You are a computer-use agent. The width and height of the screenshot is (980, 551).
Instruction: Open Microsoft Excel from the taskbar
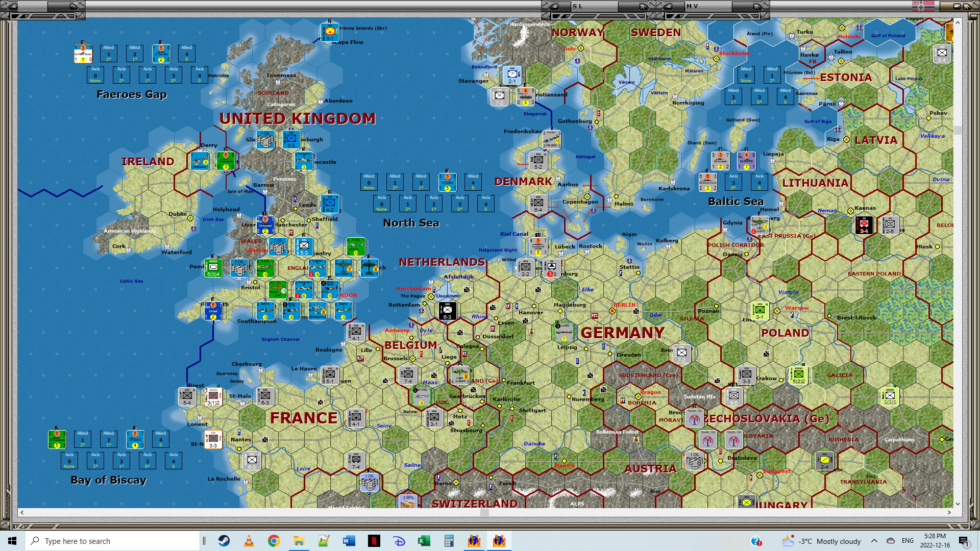tap(424, 541)
